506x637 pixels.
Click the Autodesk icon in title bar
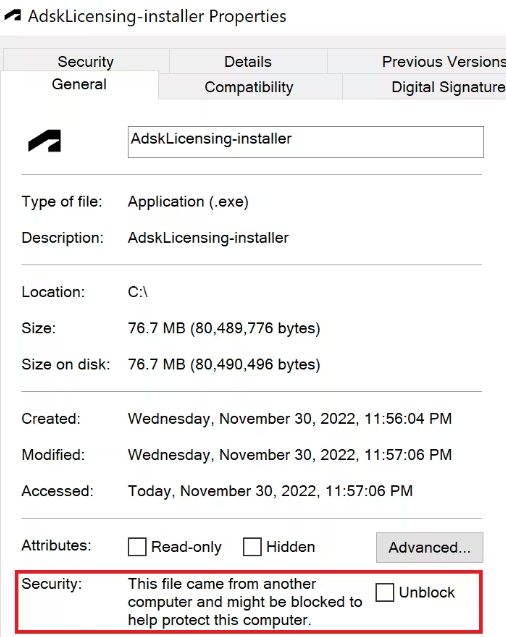coord(13,16)
